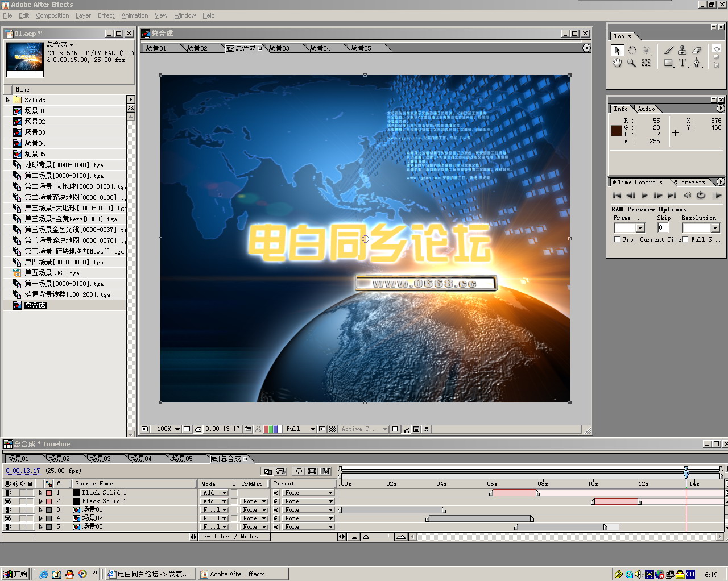Open the Add blending mode dropdown for layer 1
Image resolution: width=728 pixels, height=581 pixels.
click(x=214, y=493)
